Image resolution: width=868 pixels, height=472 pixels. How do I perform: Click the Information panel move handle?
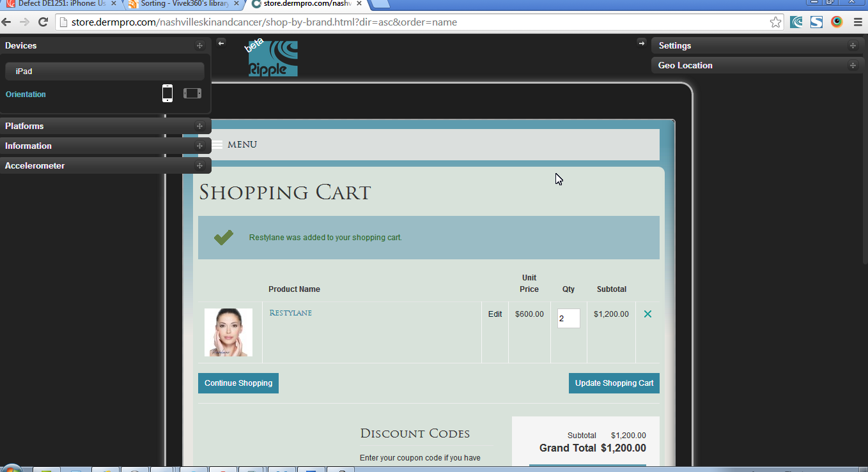[199, 146]
